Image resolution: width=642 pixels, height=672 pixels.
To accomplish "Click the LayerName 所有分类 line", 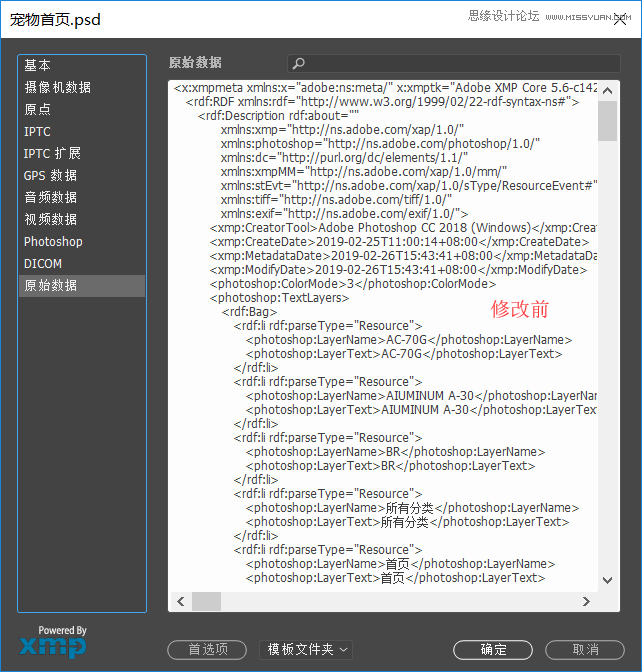I will [412, 508].
